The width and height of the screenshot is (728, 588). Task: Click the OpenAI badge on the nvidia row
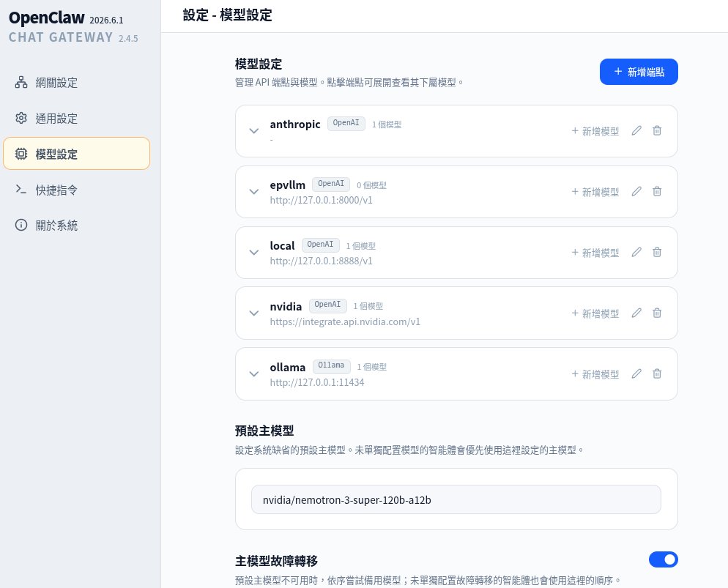coord(328,305)
